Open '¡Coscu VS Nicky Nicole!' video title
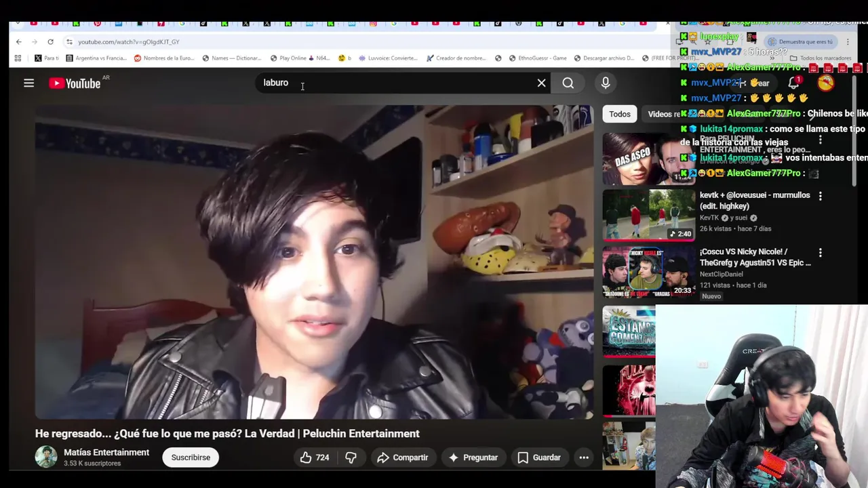Screen dimensions: 868x488 pyautogui.click(x=755, y=258)
